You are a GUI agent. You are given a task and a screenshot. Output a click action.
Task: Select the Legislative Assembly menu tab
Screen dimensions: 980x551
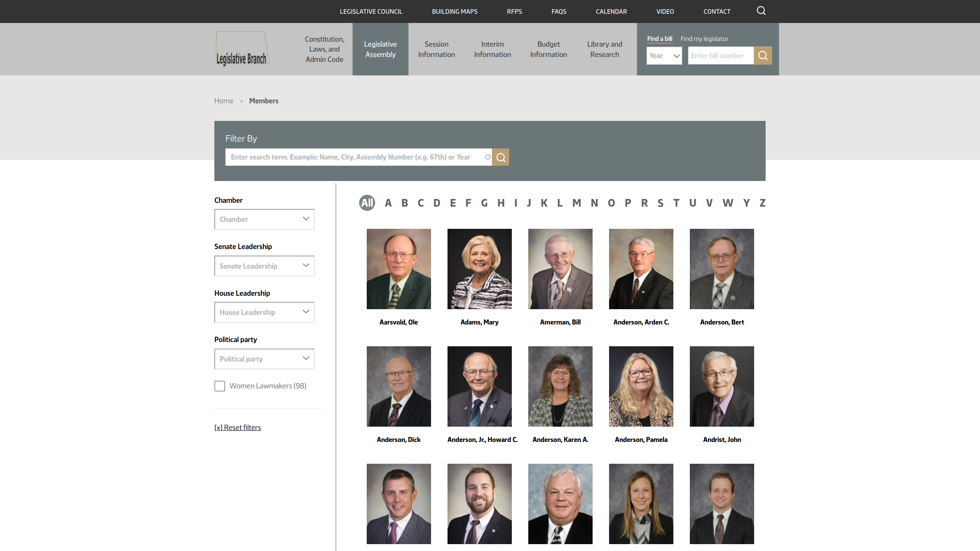pos(380,49)
